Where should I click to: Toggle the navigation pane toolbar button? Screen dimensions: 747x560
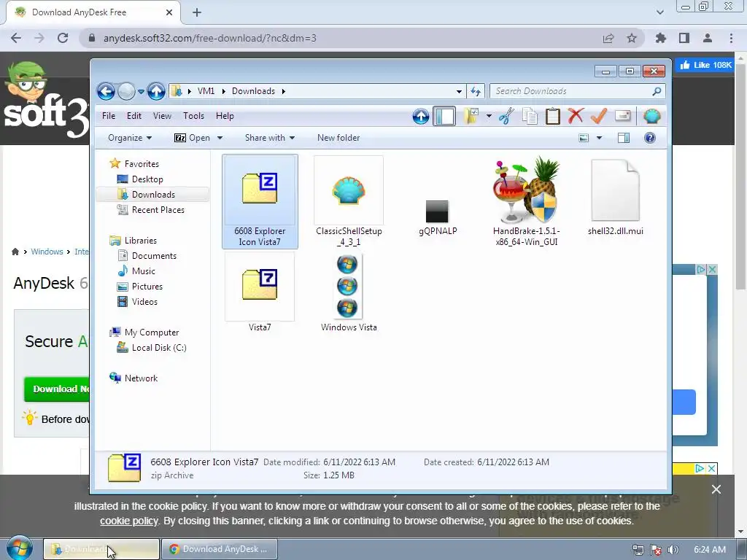[444, 116]
